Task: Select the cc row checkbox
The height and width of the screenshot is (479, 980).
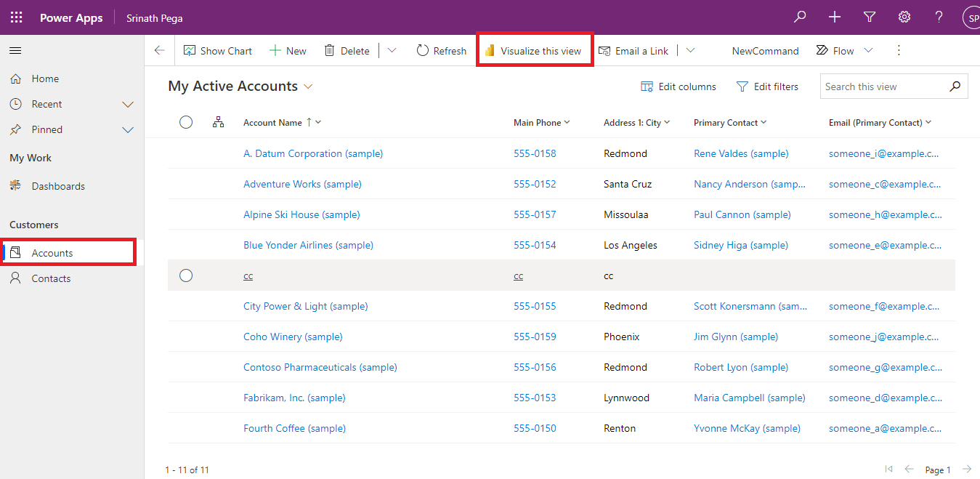Action: coord(186,275)
